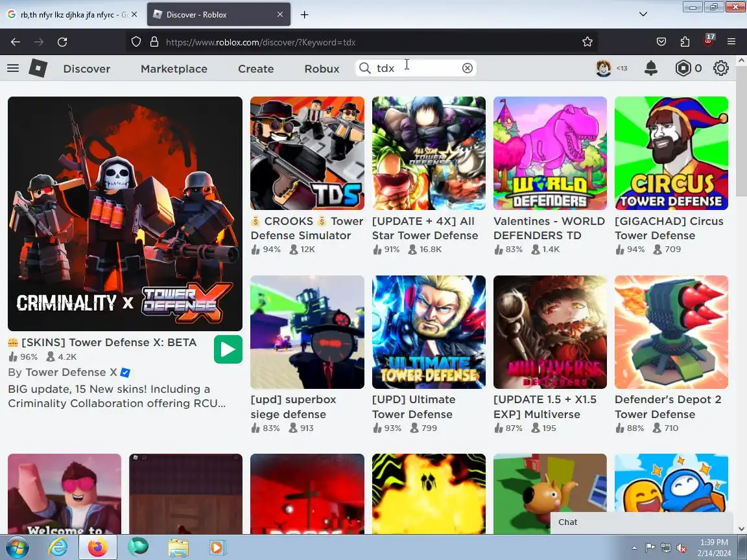
Task: Open the Tower Defense X creator link
Action: coord(71,373)
